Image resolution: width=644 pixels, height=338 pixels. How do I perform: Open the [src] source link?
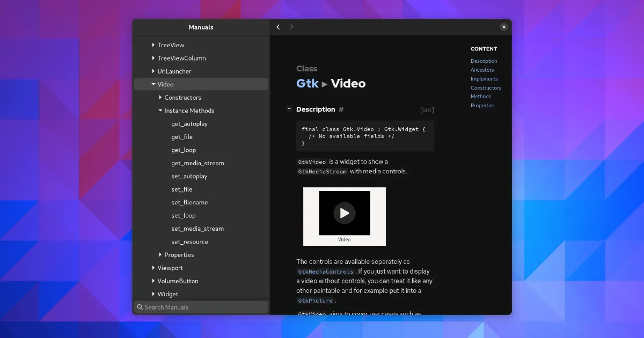click(427, 110)
